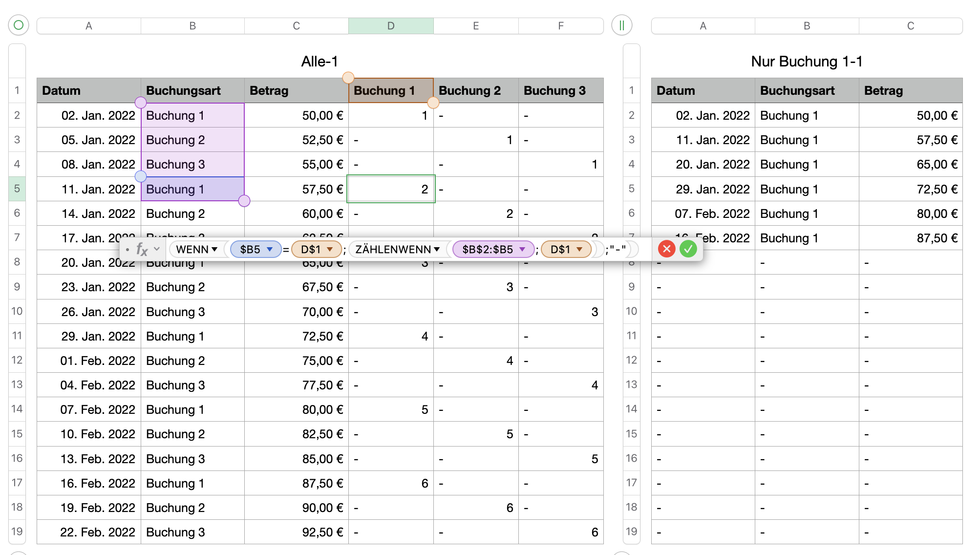Cancel formula with red X button
The height and width of the screenshot is (555, 980).
tap(666, 249)
